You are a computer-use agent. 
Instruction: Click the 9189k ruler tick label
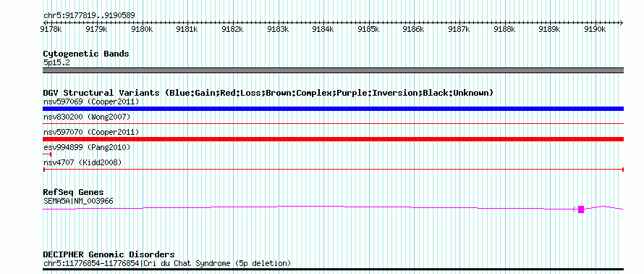549,29
